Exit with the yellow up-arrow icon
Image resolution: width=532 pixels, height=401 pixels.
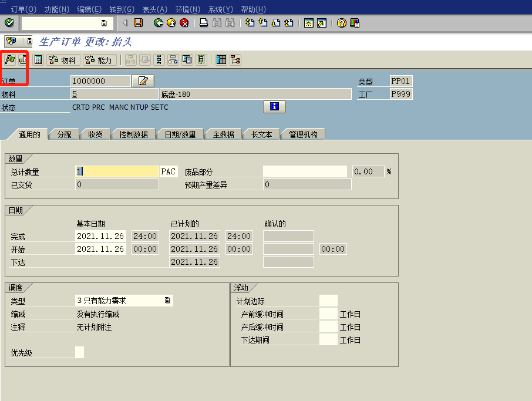tap(171, 23)
